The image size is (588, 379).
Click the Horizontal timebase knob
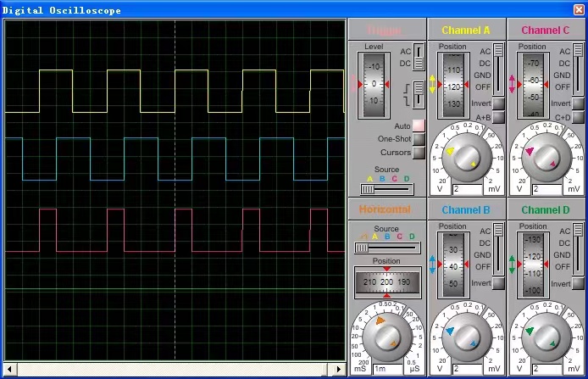tap(388, 337)
